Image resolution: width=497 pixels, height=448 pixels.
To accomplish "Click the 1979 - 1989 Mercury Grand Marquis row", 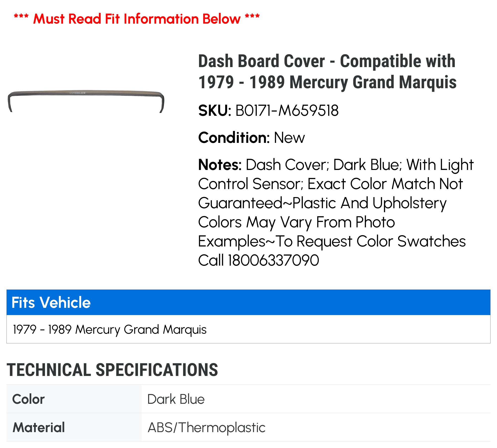I will [x=248, y=329].
